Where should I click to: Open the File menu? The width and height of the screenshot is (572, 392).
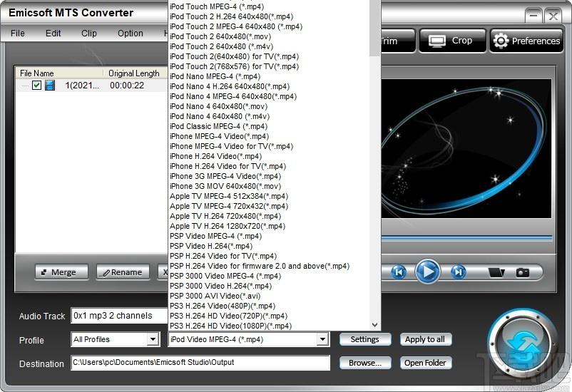pyautogui.click(x=18, y=33)
